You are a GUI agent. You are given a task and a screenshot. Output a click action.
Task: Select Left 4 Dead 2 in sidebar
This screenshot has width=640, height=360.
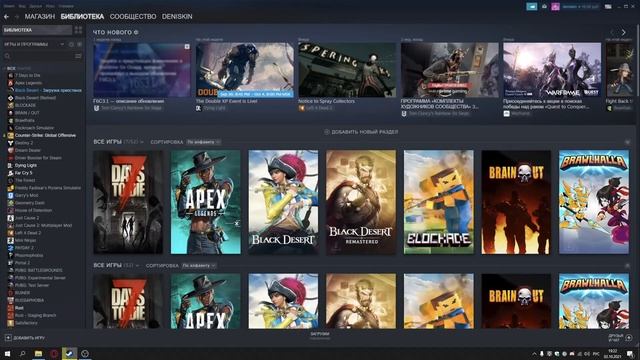point(28,233)
